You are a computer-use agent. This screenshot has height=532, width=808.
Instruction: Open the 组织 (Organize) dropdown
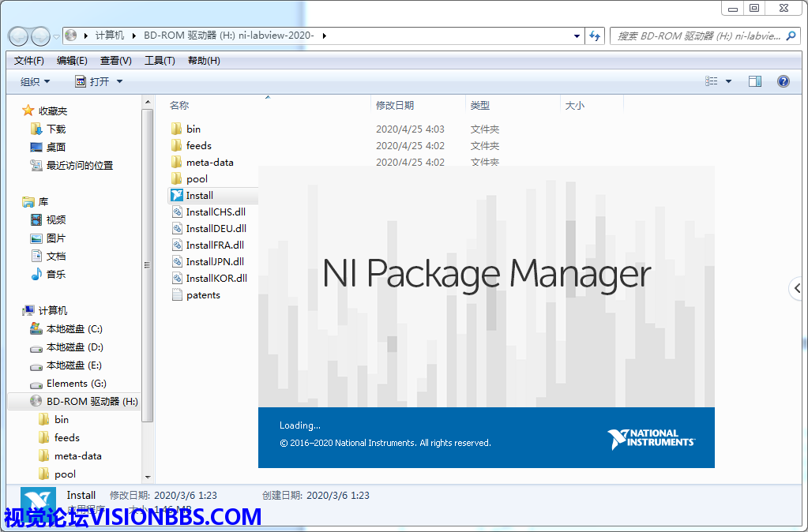36,81
